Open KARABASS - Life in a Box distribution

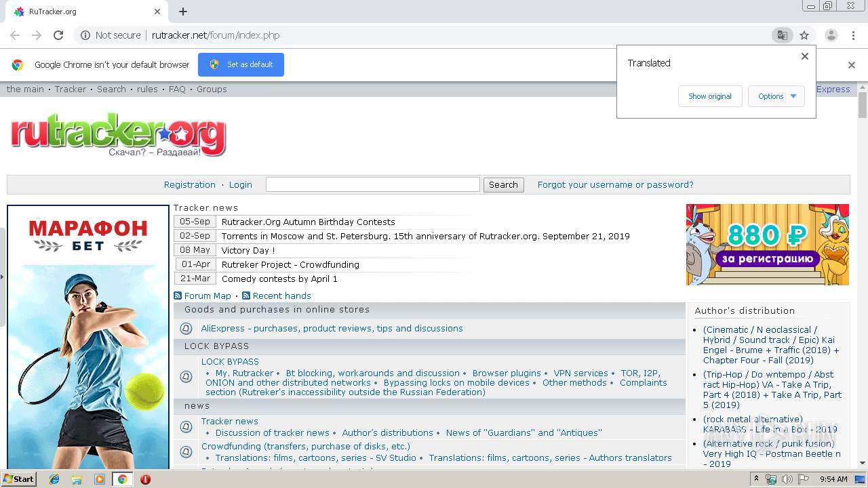tap(770, 424)
